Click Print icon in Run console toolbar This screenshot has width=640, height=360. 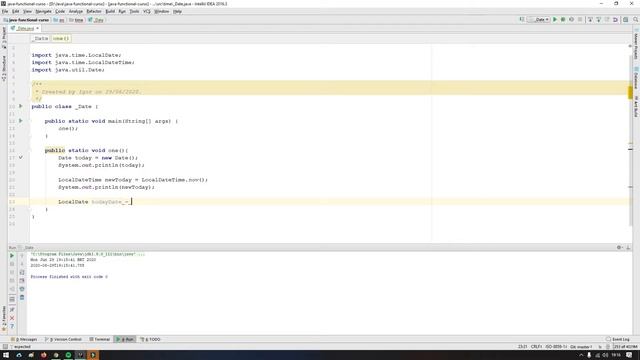22,289
